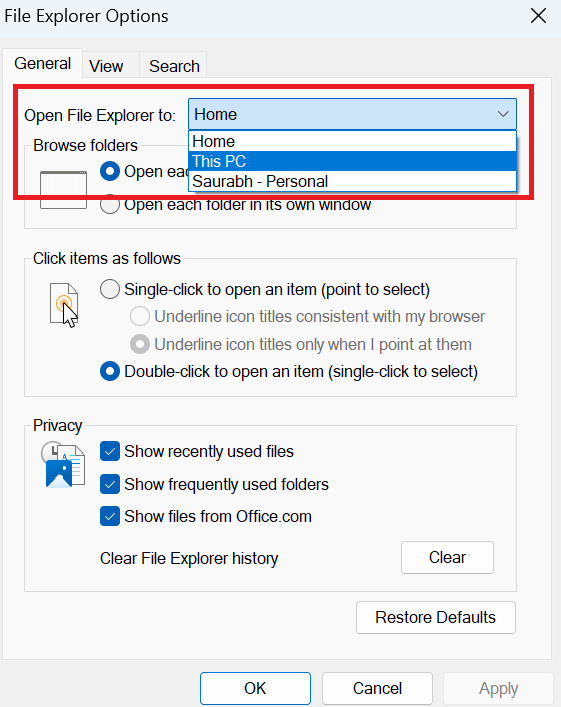This screenshot has height=707, width=561.
Task: Select Open each folder in its own window
Action: (110, 205)
